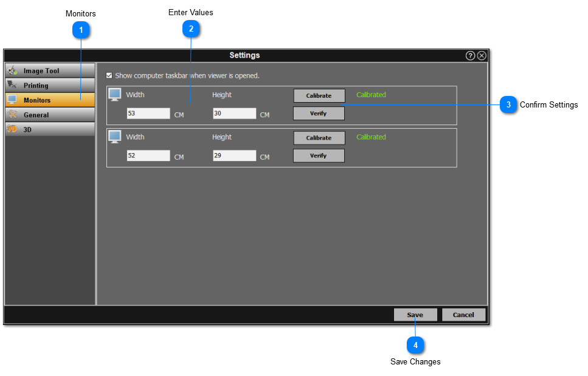This screenshot has width=588, height=376.
Task: Disable showing computer taskbar when viewer opens
Action: 109,75
